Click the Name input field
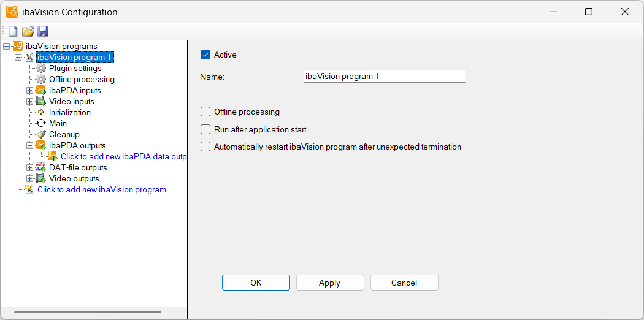The width and height of the screenshot is (644, 320). 385,76
